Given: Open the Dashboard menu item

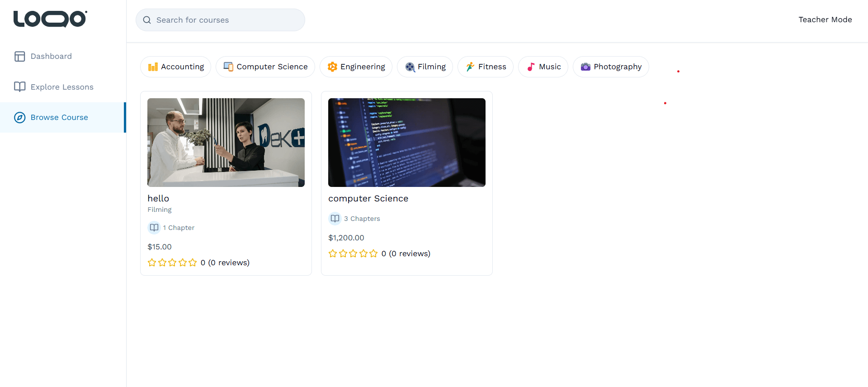Looking at the screenshot, I should (x=63, y=56).
